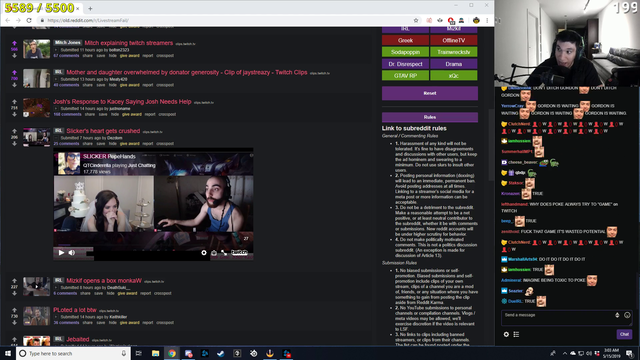Play the embedded Twitch clip
Viewport: 640px width, 360px height.
coord(61,253)
